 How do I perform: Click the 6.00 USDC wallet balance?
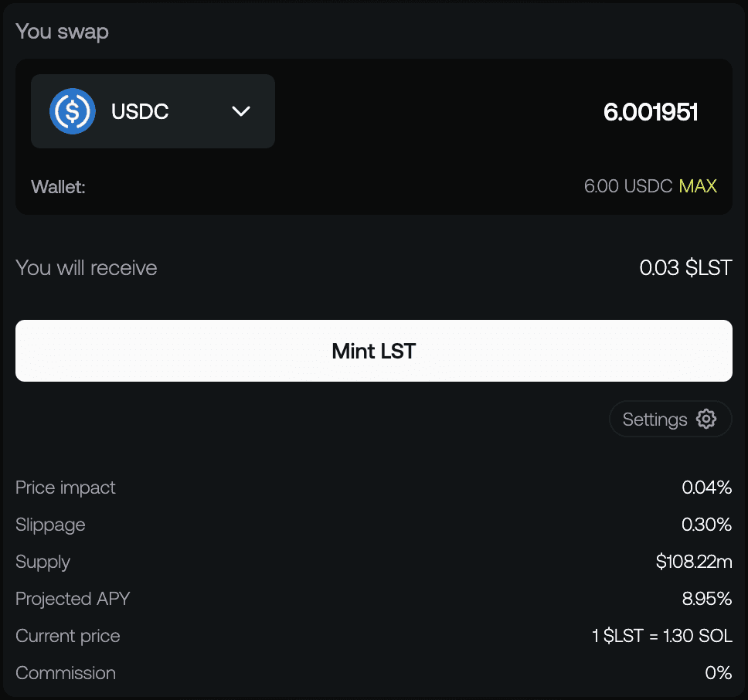(627, 186)
